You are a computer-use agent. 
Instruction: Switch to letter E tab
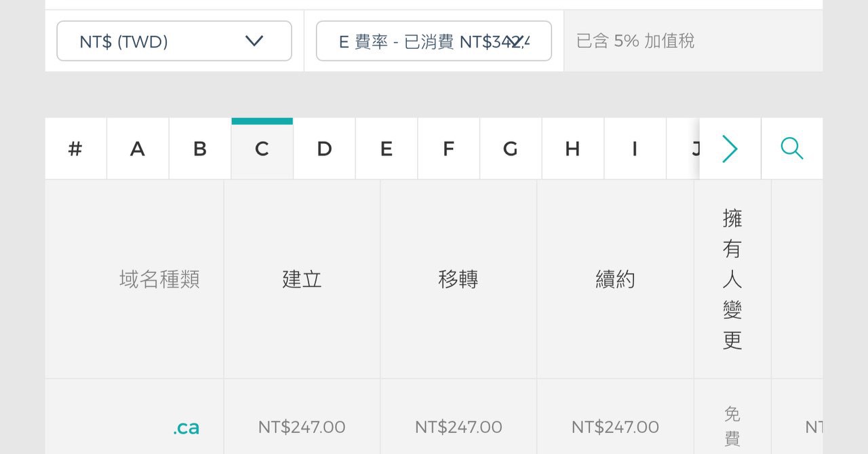tap(387, 149)
